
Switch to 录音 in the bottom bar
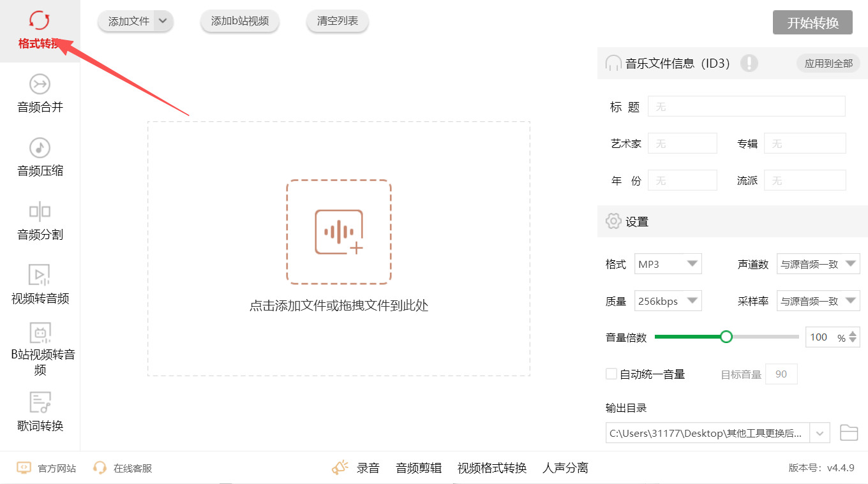(368, 468)
